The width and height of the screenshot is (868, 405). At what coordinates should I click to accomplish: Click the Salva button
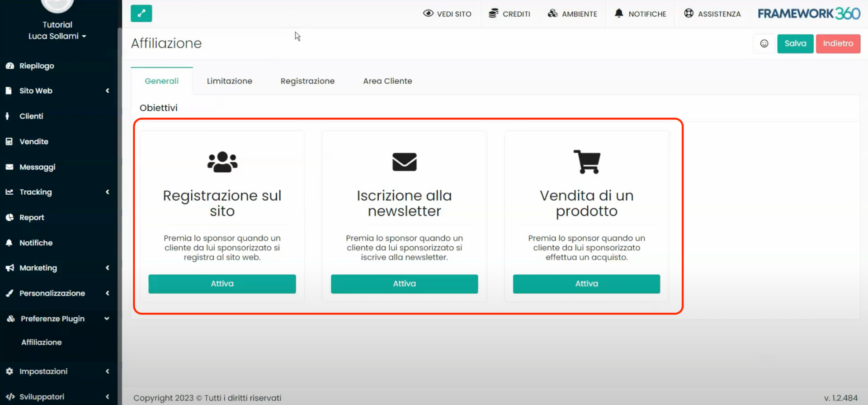pos(795,43)
